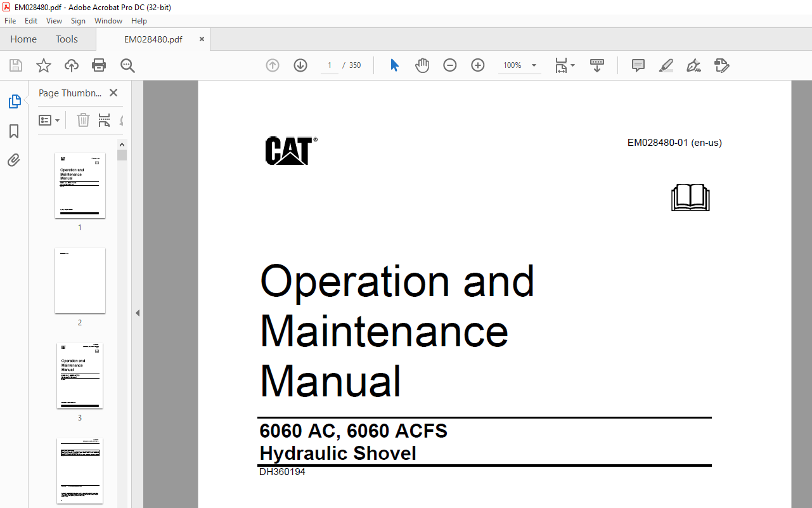
Task: Open Bookmarks panel in left sidebar
Action: 14,131
